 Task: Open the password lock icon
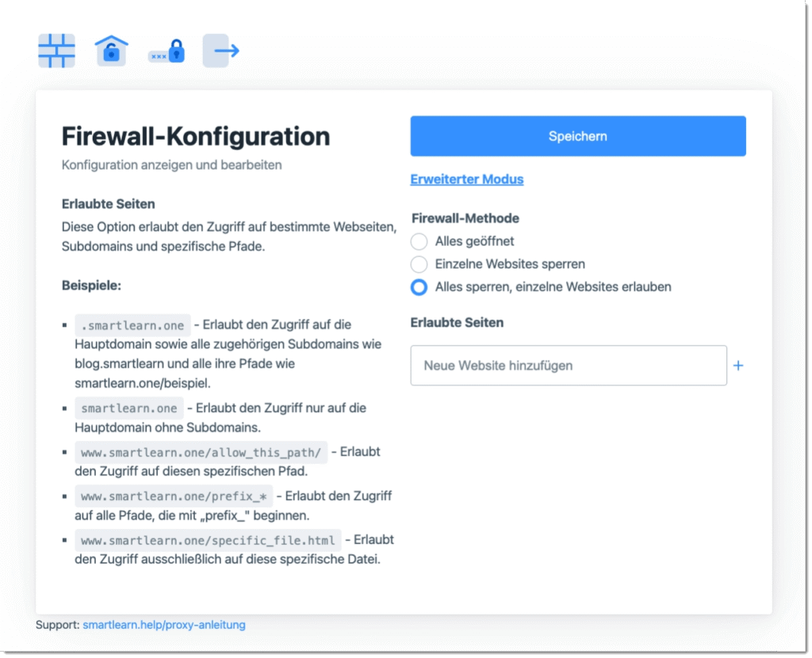[167, 53]
